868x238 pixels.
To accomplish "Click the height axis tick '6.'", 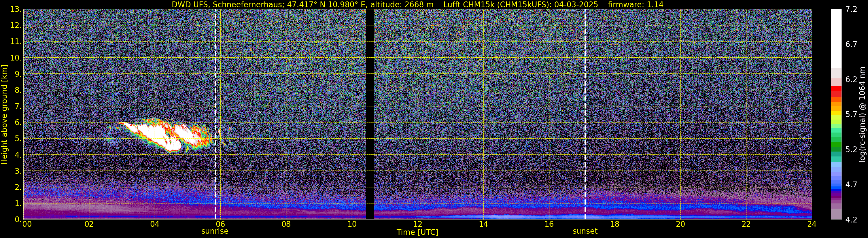I will click(18, 122).
